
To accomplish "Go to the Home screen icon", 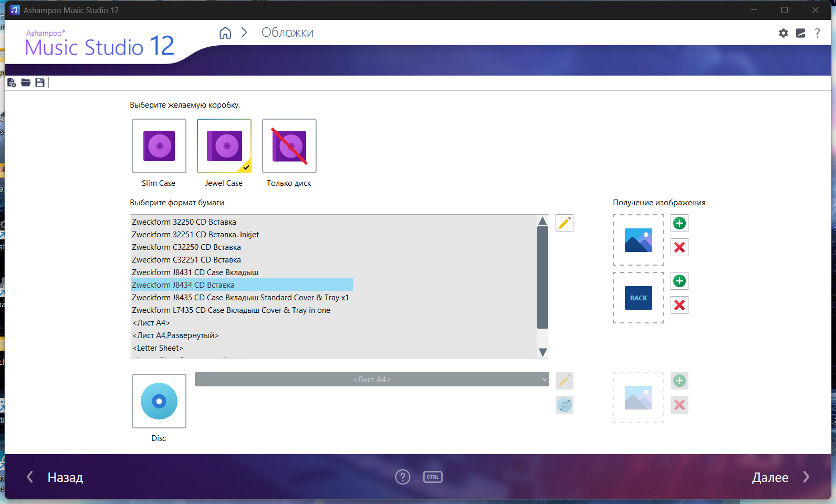I will [225, 33].
